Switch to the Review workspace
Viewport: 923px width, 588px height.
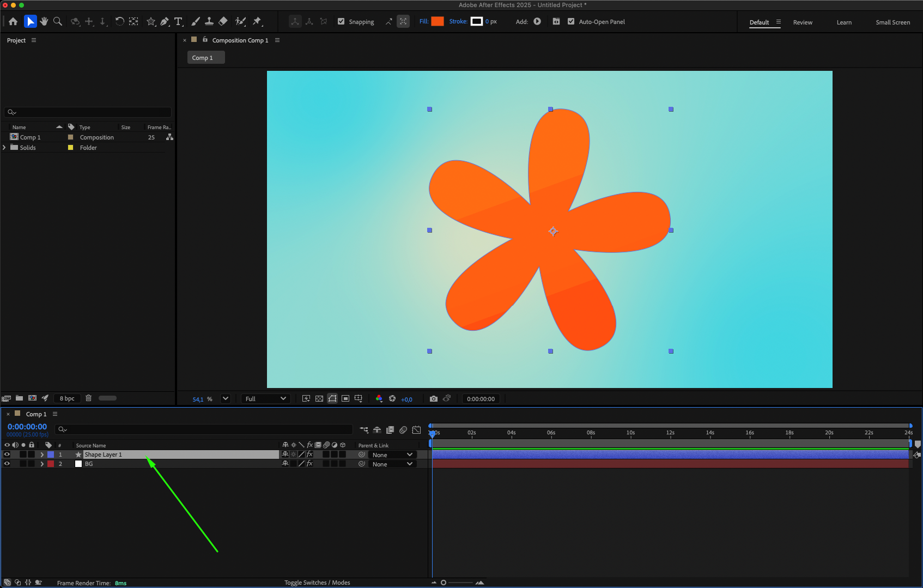coord(803,22)
